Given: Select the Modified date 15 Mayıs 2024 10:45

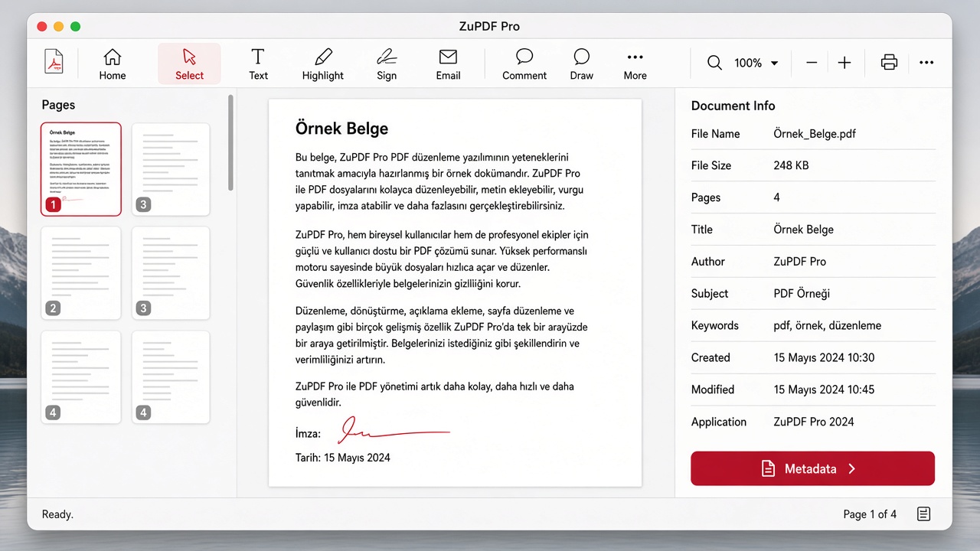Looking at the screenshot, I should (x=824, y=390).
